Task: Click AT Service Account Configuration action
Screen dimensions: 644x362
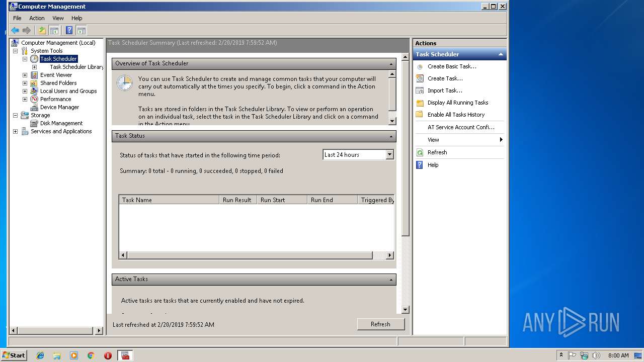Action: point(461,127)
